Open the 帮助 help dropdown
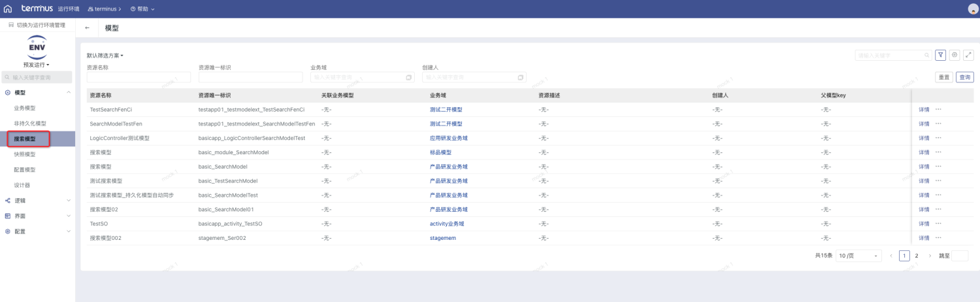The image size is (980, 302). (141, 9)
